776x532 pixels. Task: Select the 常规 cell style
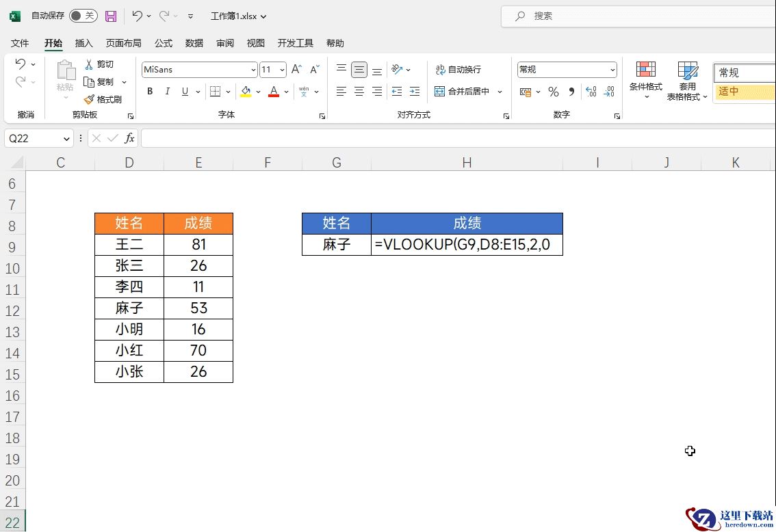point(745,72)
